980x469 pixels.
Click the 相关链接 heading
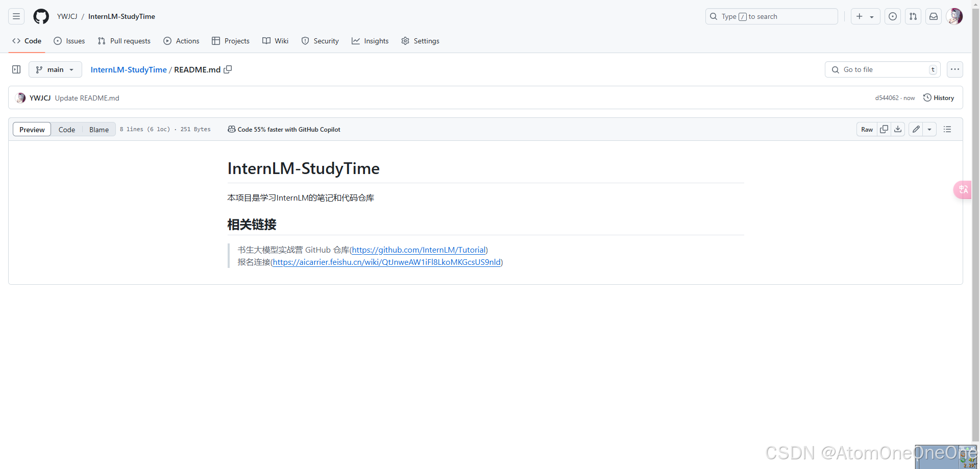[x=252, y=225]
